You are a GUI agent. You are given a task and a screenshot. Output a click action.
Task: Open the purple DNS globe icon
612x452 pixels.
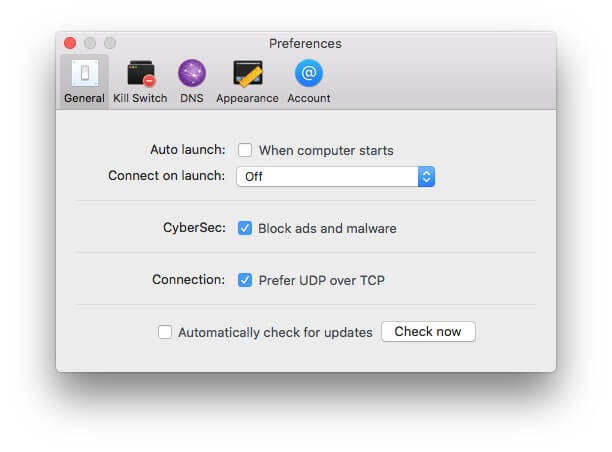point(192,73)
